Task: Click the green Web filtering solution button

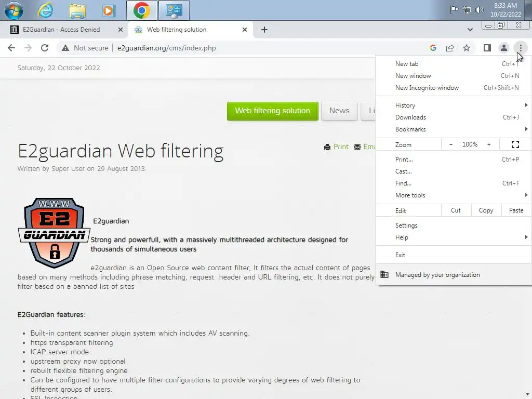Action: (x=272, y=111)
